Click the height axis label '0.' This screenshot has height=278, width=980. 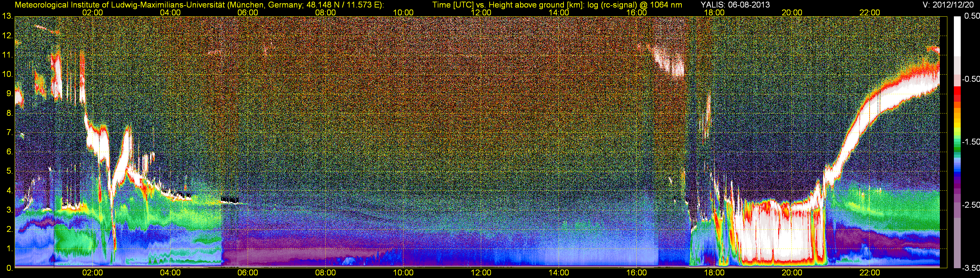click(x=9, y=269)
